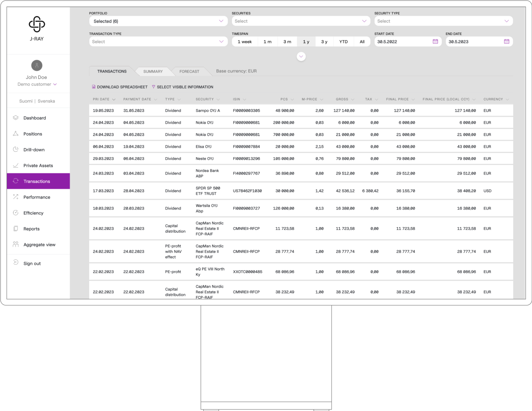The width and height of the screenshot is (532, 411).
Task: Select the All timespan option
Action: pyautogui.click(x=362, y=42)
